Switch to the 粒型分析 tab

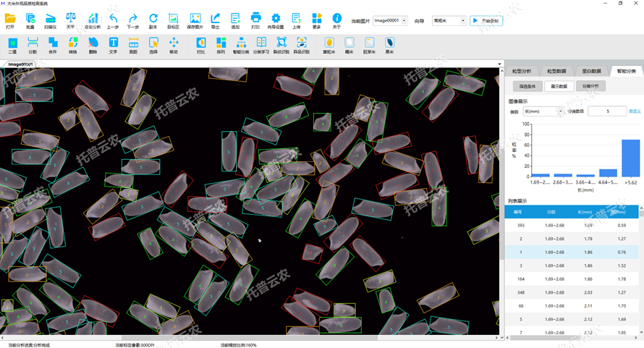[x=522, y=72]
